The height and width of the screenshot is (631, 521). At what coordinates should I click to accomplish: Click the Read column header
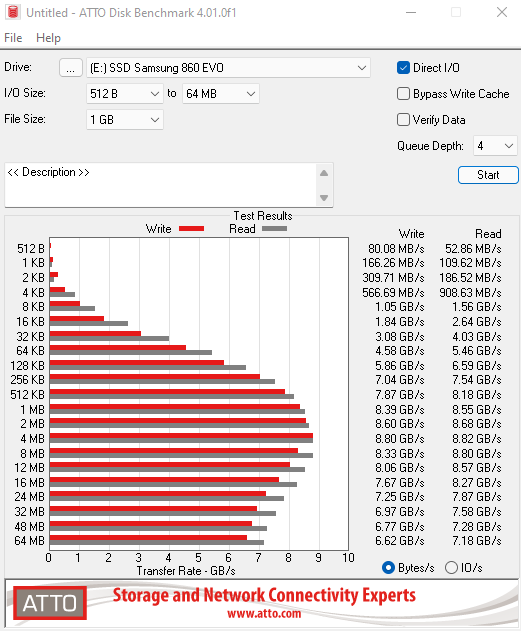(488, 234)
